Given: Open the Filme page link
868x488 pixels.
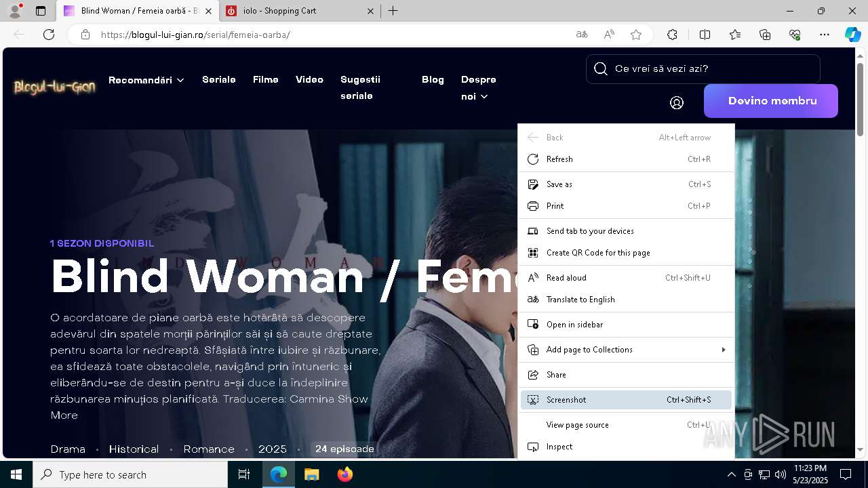Looking at the screenshot, I should point(266,79).
